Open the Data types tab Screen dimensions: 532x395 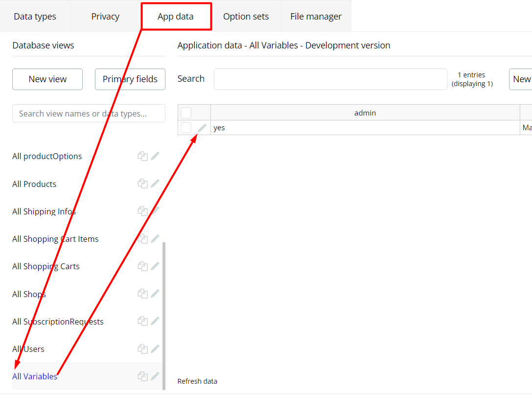(35, 16)
